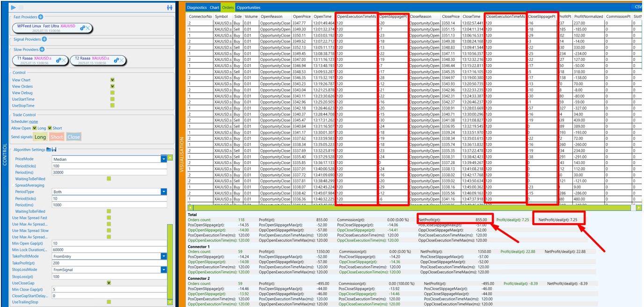Click the vertical VISUALISATION panel tab
This screenshot has width=644, height=307.
(182, 155)
